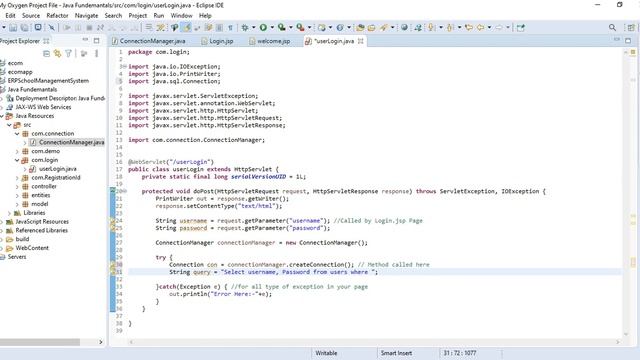Collapse import fold on line 3

pos(124,67)
